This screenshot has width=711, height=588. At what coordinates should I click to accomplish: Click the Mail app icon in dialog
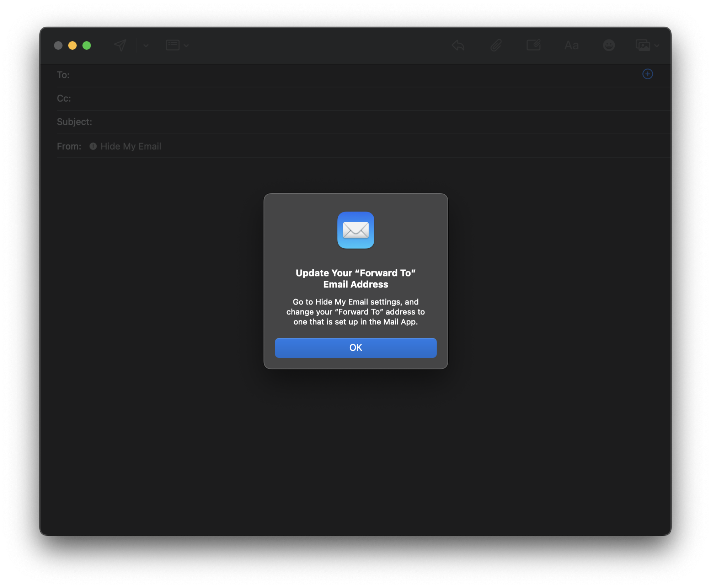pos(355,230)
